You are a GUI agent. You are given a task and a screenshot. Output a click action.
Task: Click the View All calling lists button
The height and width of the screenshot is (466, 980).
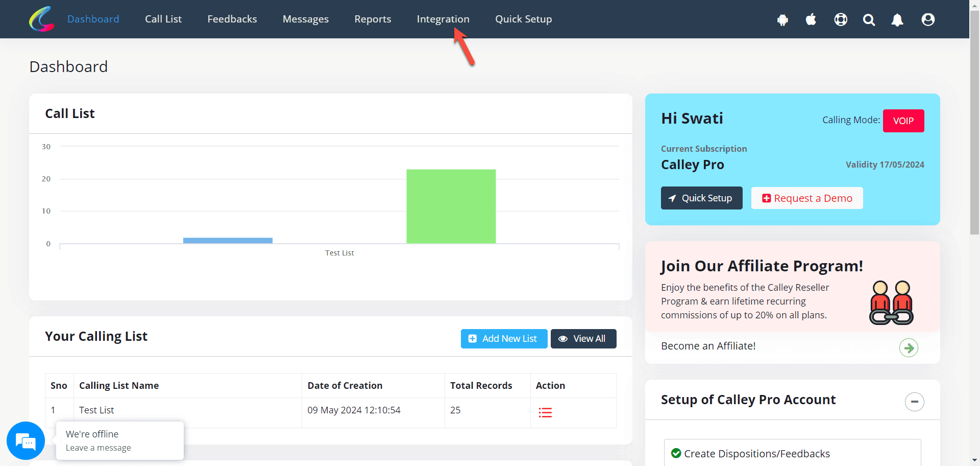click(583, 338)
